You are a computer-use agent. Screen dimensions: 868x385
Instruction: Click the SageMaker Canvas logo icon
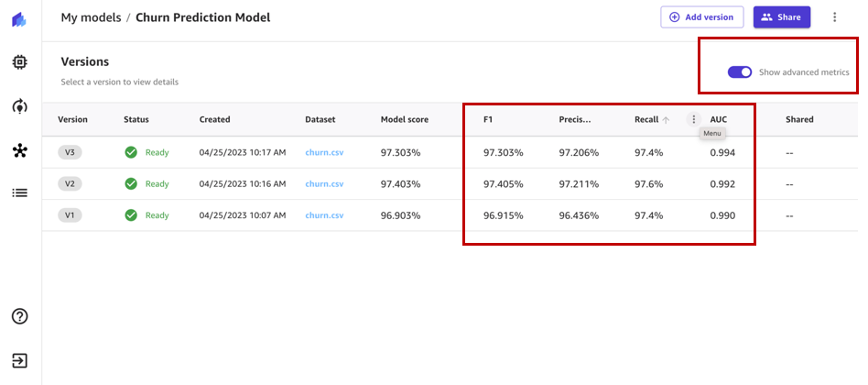pyautogui.click(x=19, y=20)
